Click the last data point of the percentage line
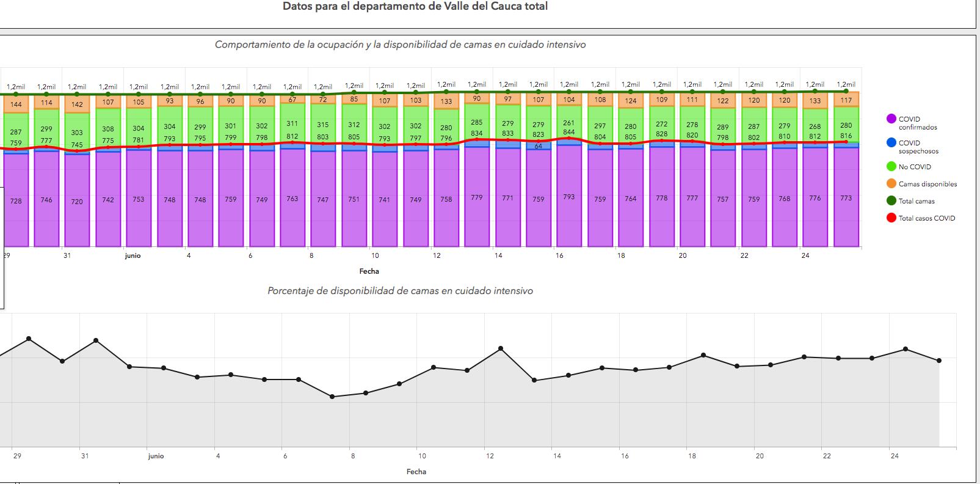This screenshot has width=980, height=484. (x=939, y=361)
